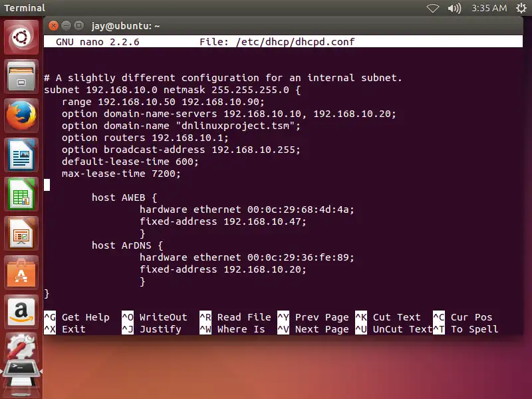532x399 pixels.
Task: Open the network indicator menu
Action: point(433,9)
